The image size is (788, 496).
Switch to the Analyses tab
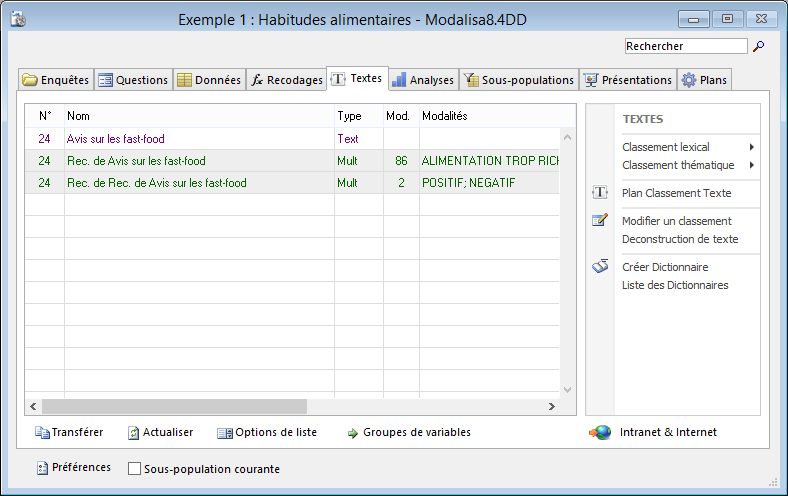tap(422, 80)
